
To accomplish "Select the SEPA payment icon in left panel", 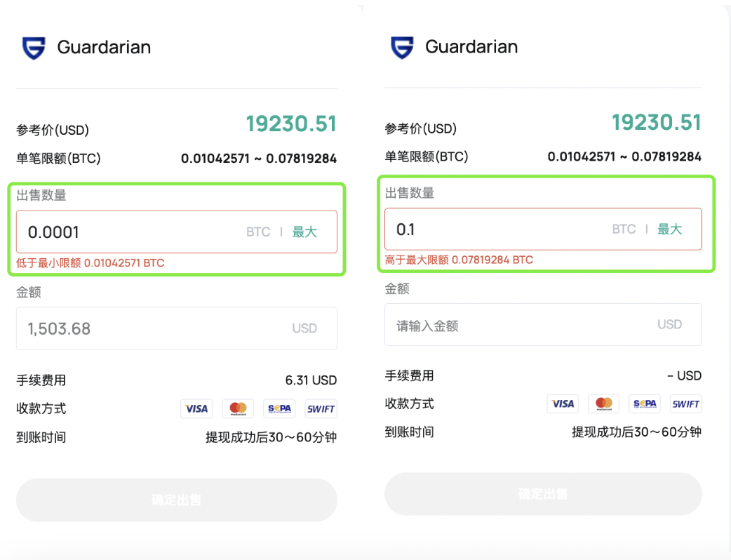I will [279, 408].
